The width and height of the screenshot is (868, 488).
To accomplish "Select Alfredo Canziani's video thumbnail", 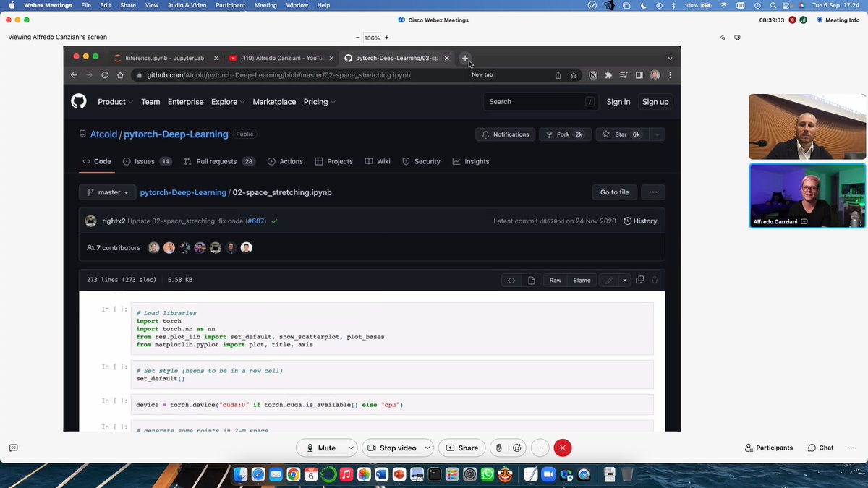I will coord(807,195).
